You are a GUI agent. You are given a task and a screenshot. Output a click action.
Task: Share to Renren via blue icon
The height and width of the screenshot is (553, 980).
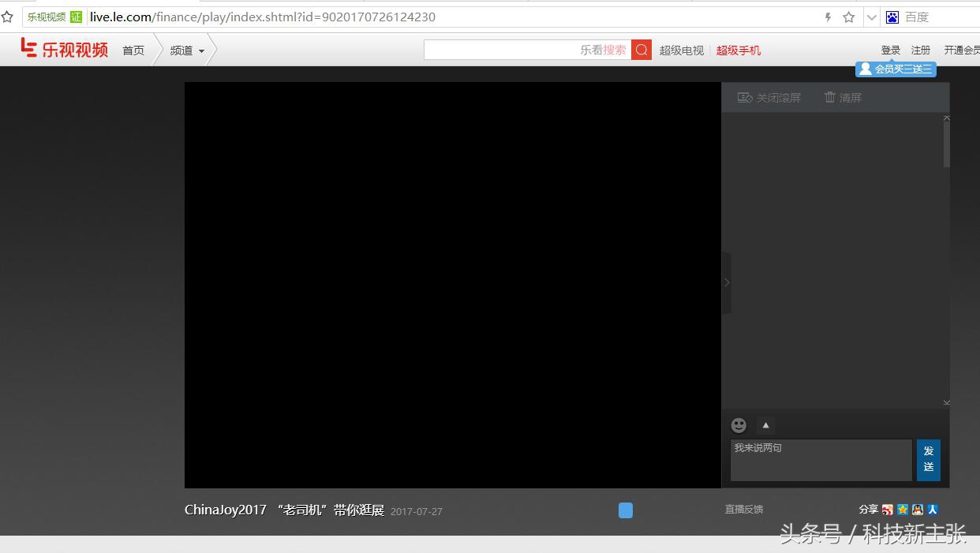[932, 510]
